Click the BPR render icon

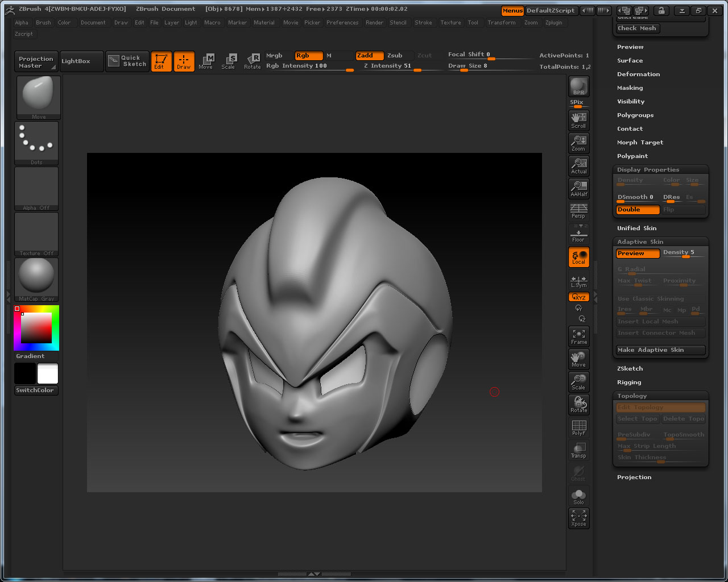pos(578,86)
